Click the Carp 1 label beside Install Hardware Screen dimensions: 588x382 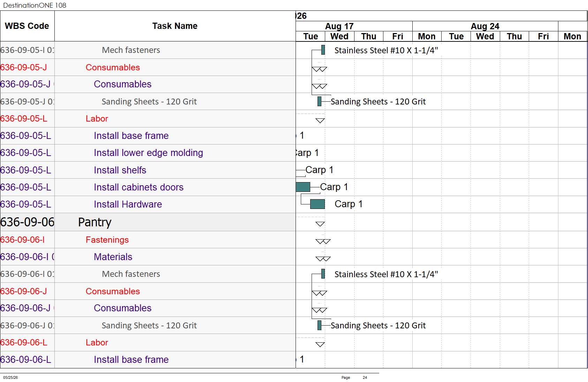tap(349, 204)
